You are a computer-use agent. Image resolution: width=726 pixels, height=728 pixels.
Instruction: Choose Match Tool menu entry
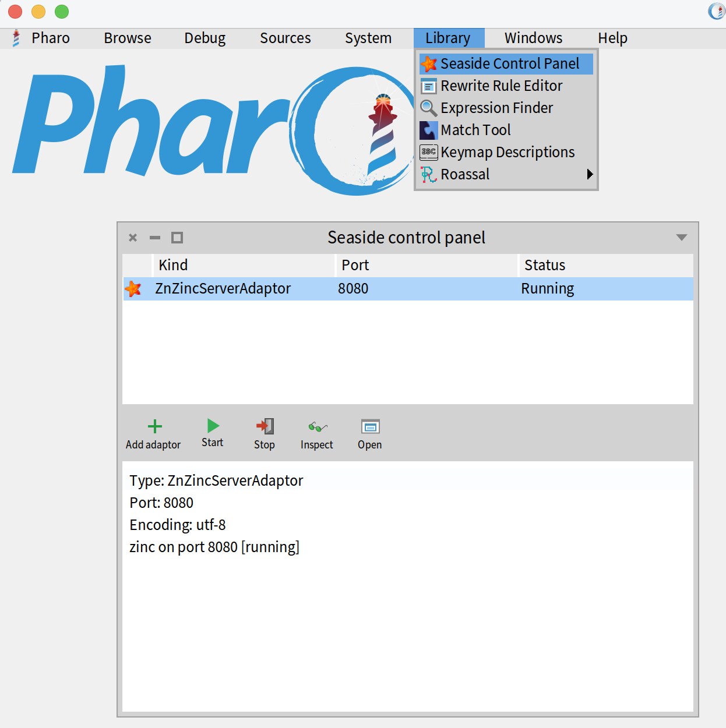coord(506,130)
